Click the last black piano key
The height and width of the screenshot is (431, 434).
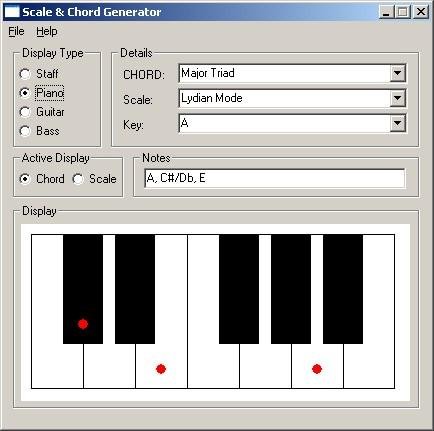click(343, 289)
